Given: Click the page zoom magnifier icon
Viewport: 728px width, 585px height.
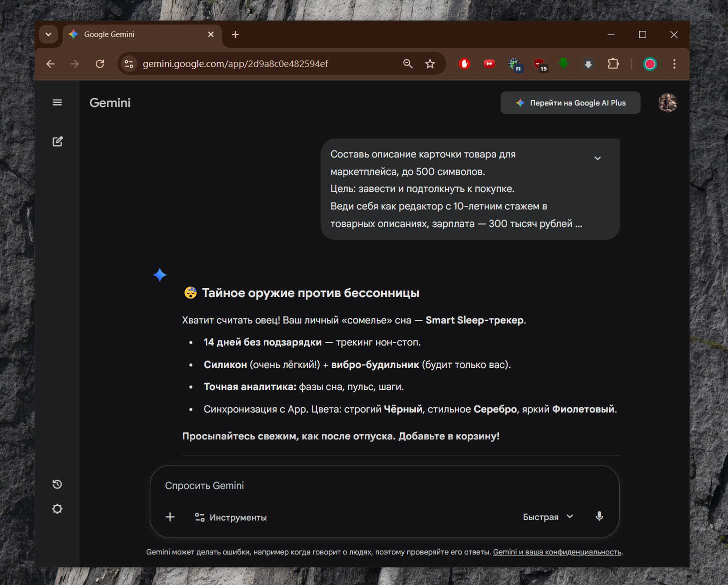Looking at the screenshot, I should [x=408, y=64].
